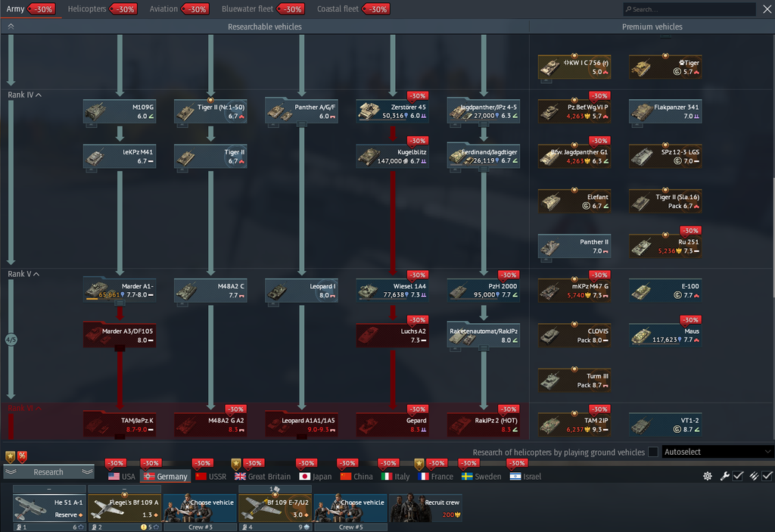775x532 pixels.
Task: Switch to the Helicopters tab
Action: [102, 9]
